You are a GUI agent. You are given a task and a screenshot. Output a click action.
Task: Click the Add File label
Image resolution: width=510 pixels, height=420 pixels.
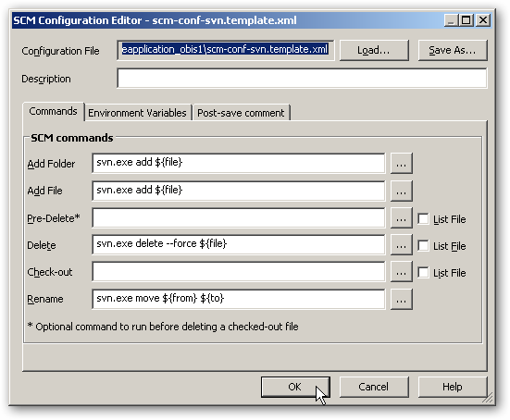[x=44, y=191]
